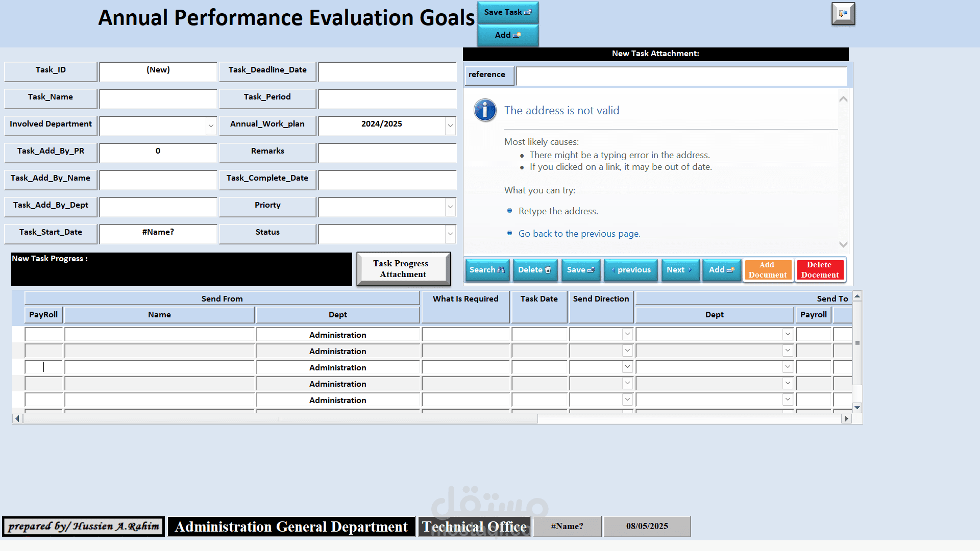Click the browser pane scroll-down chevron
The height and width of the screenshot is (551, 980).
point(844,244)
